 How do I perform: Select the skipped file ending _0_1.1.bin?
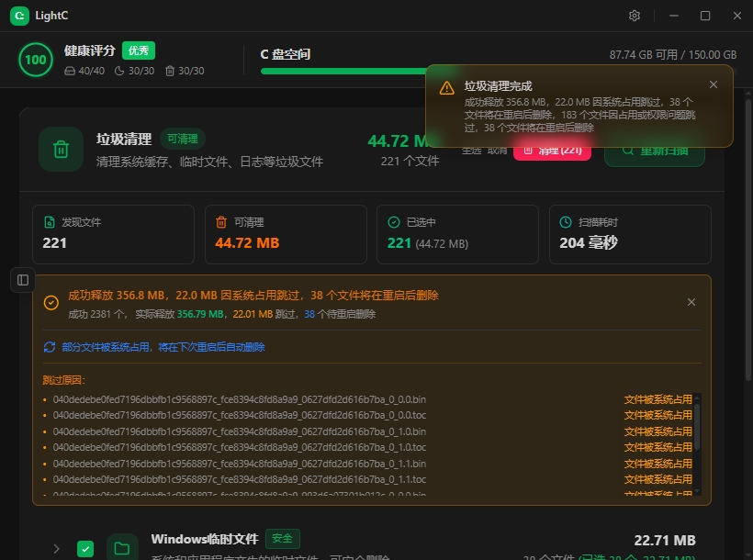(239, 464)
